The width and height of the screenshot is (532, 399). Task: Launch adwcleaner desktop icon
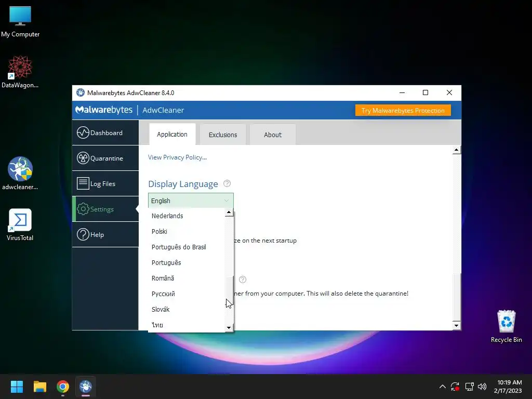coord(20,174)
